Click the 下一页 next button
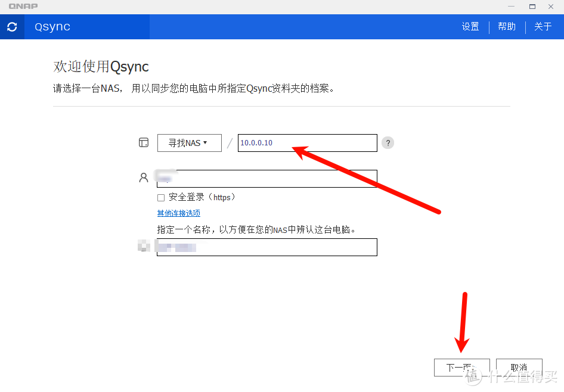The image size is (564, 392). (x=461, y=367)
